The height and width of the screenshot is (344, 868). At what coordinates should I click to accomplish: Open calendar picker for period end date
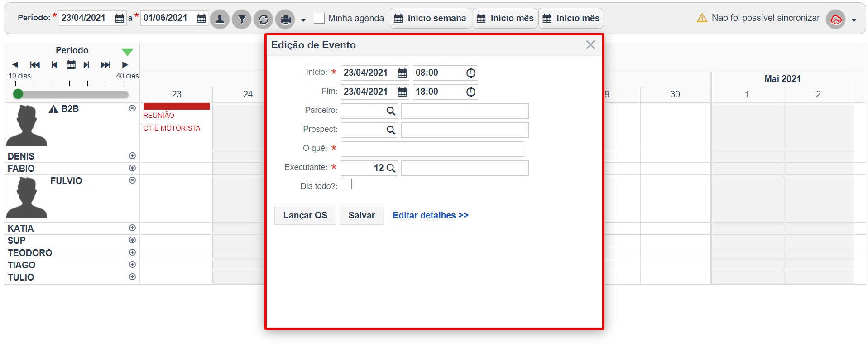(201, 19)
